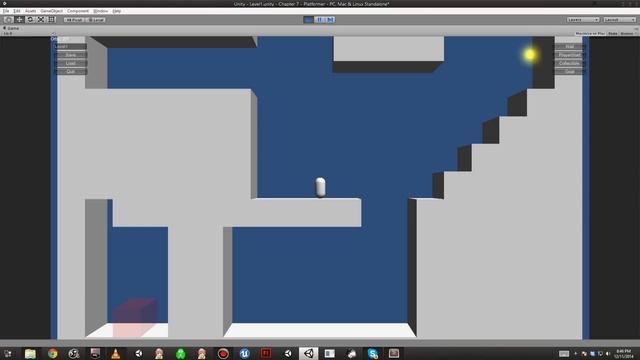Viewport: 640px width, 360px height.
Task: Toggle the Local/Global handle rotation button
Action: (96, 20)
